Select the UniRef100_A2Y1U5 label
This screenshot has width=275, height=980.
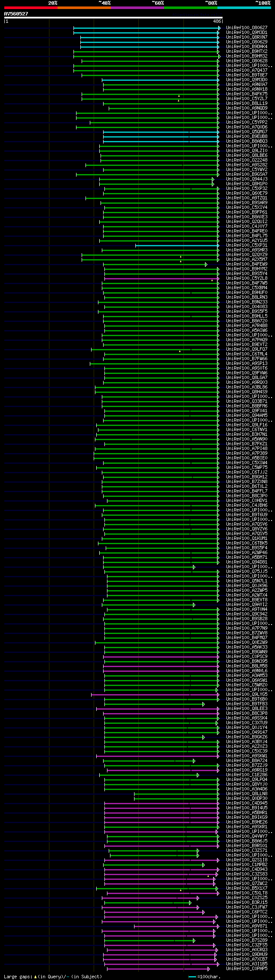(x=247, y=241)
